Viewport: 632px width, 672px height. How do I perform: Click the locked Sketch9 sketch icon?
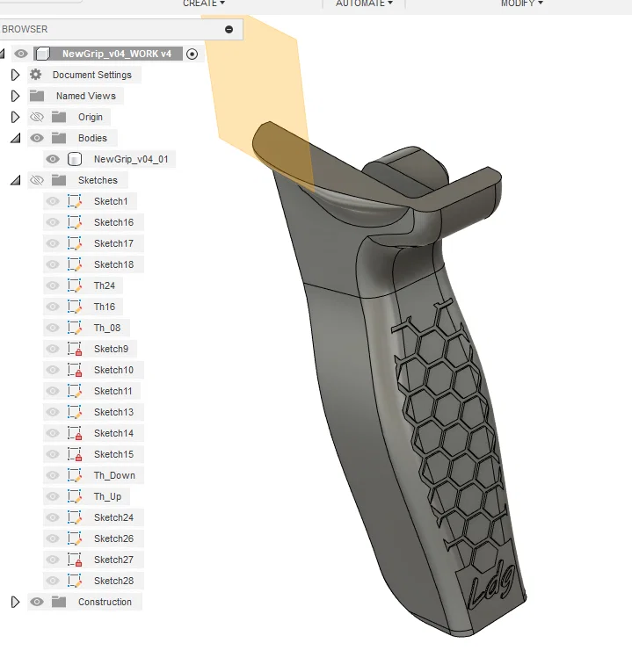[75, 349]
